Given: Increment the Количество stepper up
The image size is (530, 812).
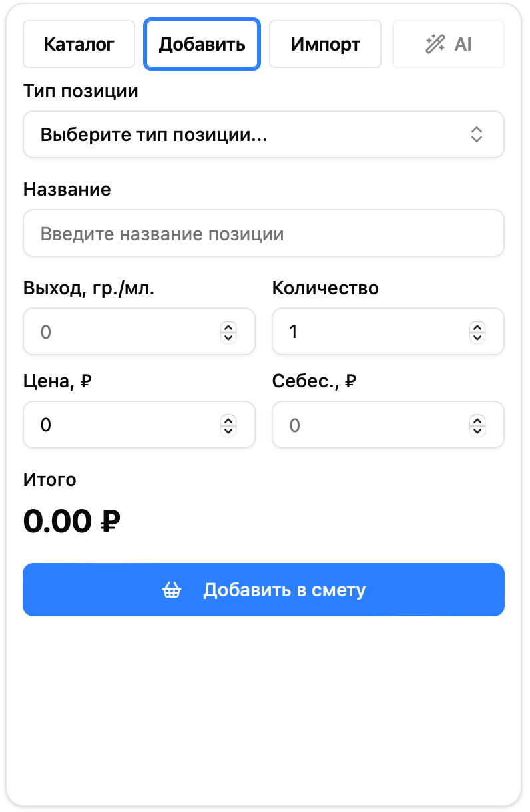Looking at the screenshot, I should click(x=477, y=327).
